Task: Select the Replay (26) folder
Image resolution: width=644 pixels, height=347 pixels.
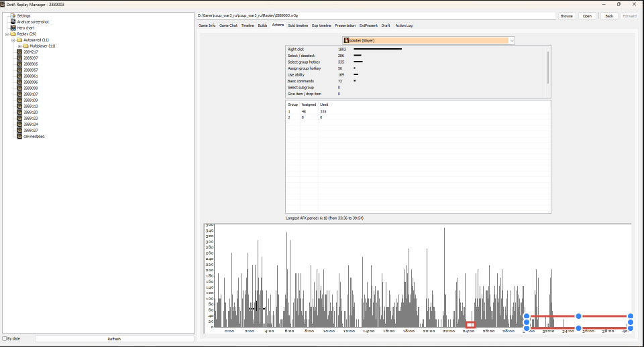Action: pos(26,34)
